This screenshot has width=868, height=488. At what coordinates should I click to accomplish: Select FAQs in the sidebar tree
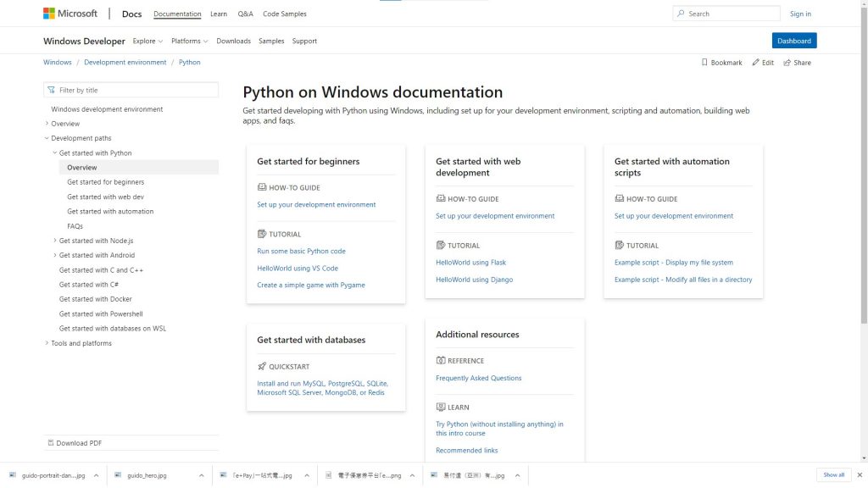[75, 226]
